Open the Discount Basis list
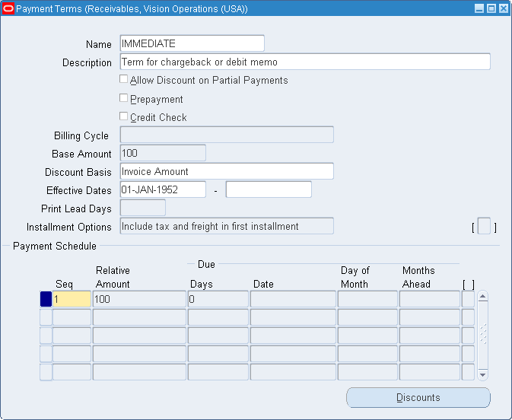512x420 pixels. click(x=227, y=171)
